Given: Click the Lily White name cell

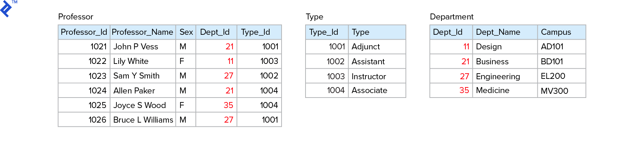Looking at the screenshot, I should [131, 61].
